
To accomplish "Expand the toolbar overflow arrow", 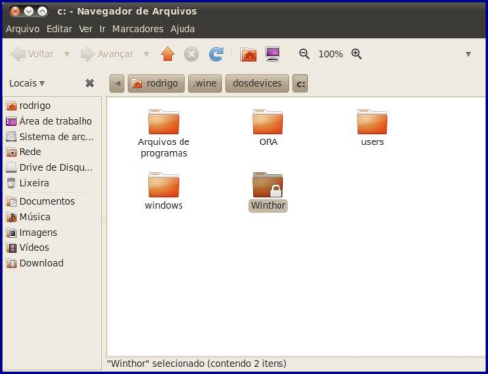I will tap(468, 54).
